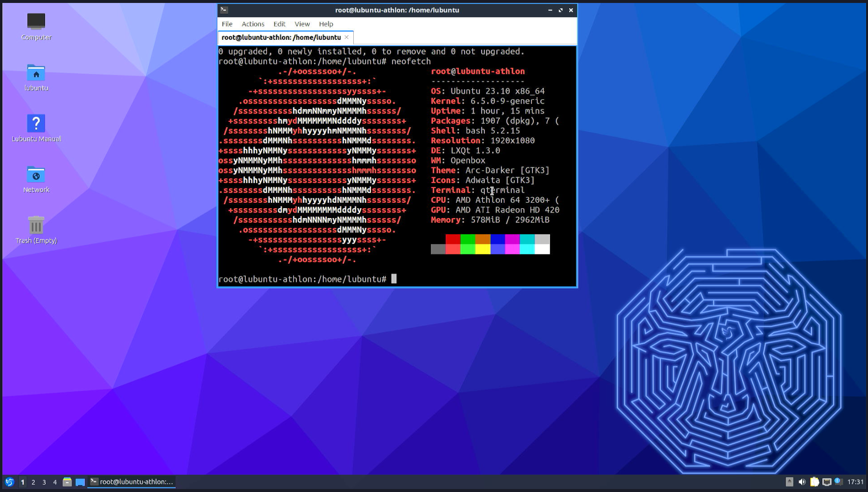Screen dimensions: 868x492
Task: Click the 'Resolution: 1920x1080' line
Action: [x=483, y=140]
